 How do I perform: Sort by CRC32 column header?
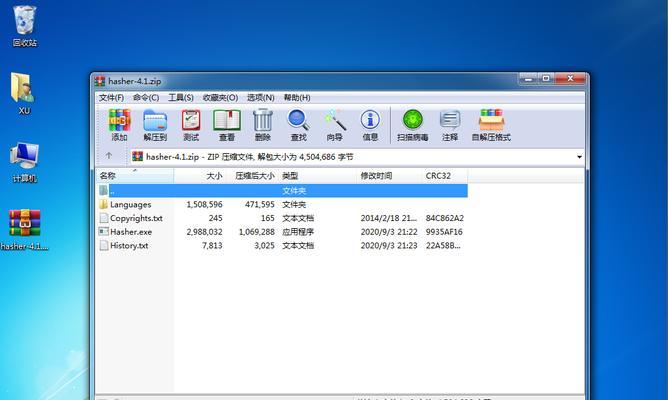tap(445, 176)
